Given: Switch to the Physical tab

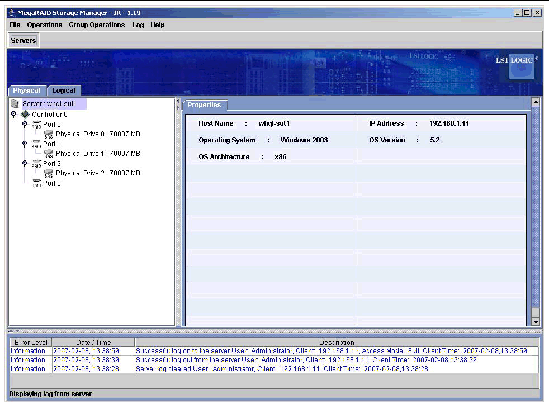Looking at the screenshot, I should (27, 91).
